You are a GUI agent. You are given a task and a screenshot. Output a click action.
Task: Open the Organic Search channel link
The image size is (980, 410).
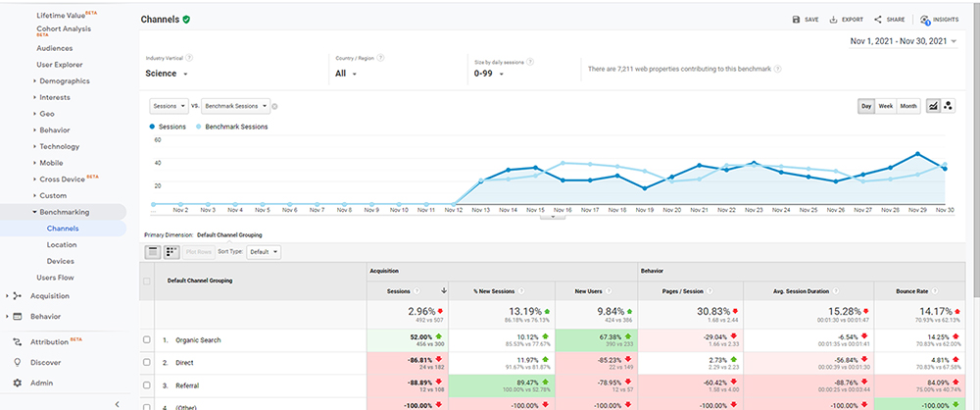(198, 340)
